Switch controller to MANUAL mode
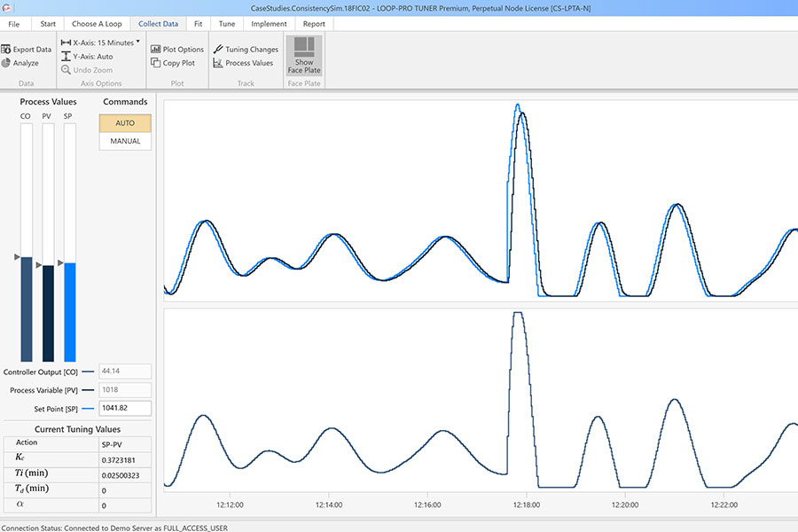This screenshot has width=798, height=532. [x=124, y=140]
